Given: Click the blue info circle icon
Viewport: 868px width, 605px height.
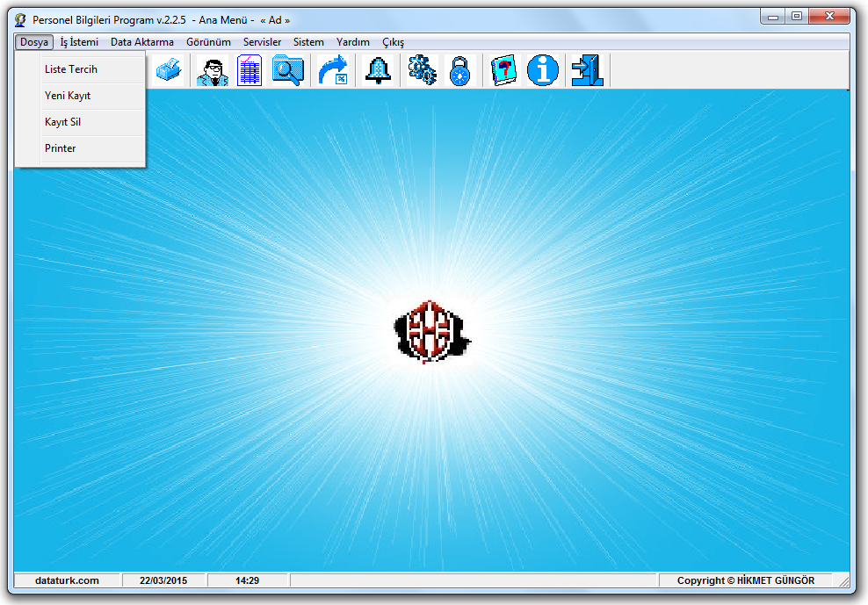Looking at the screenshot, I should pyautogui.click(x=543, y=70).
